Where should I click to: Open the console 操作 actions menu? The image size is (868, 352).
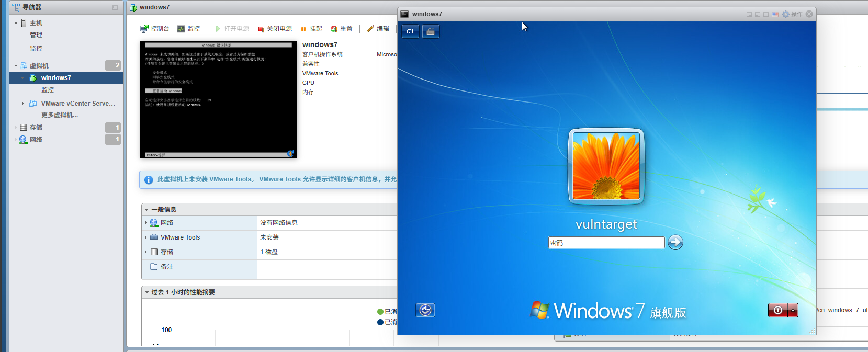[x=792, y=14]
